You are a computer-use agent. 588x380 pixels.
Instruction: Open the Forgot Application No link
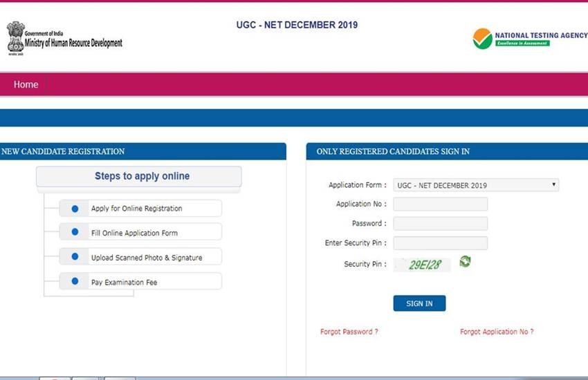496,332
